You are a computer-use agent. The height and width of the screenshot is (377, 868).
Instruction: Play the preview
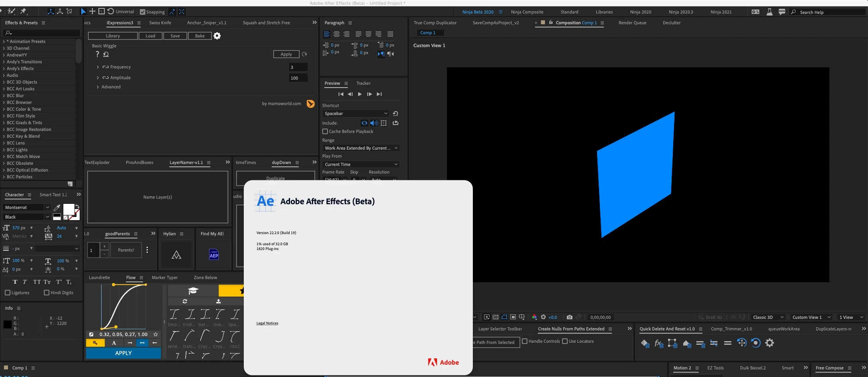pyautogui.click(x=360, y=94)
